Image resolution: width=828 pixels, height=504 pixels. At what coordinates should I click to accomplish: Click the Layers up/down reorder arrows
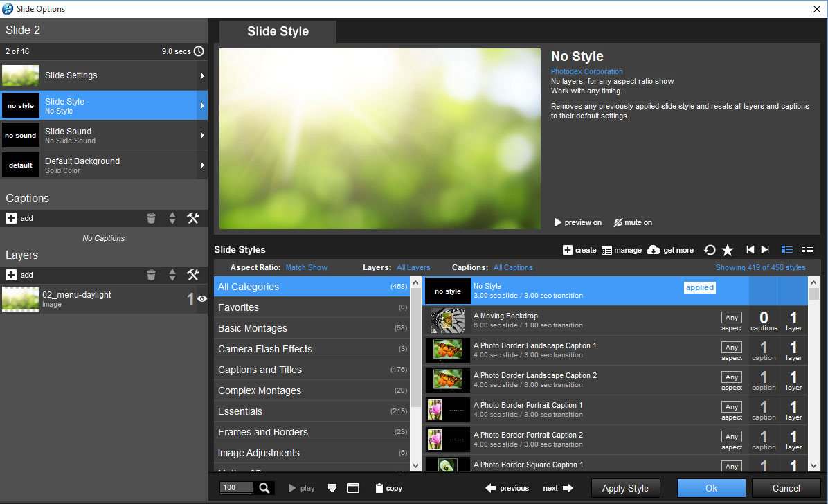coord(172,275)
